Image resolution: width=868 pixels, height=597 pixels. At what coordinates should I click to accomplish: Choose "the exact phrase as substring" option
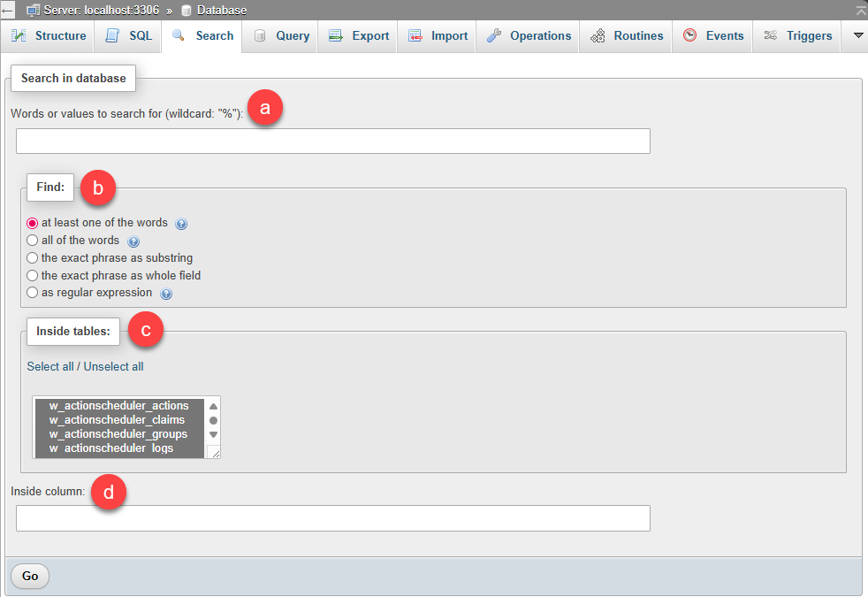click(32, 257)
